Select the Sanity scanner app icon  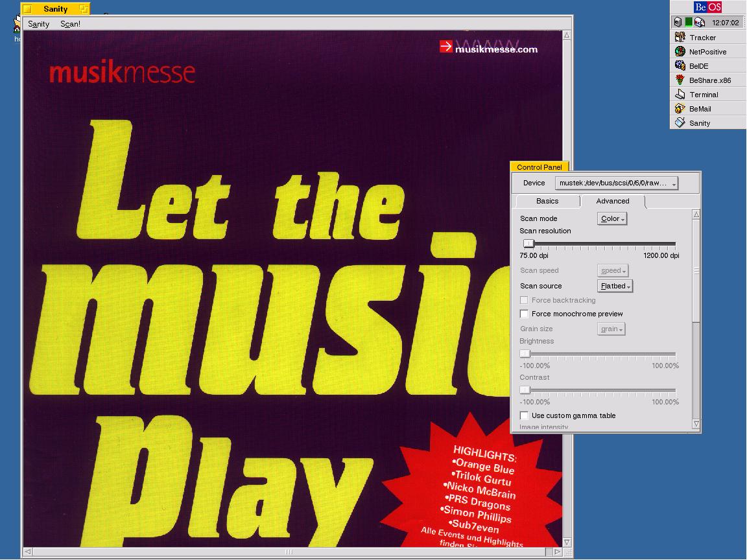click(680, 123)
